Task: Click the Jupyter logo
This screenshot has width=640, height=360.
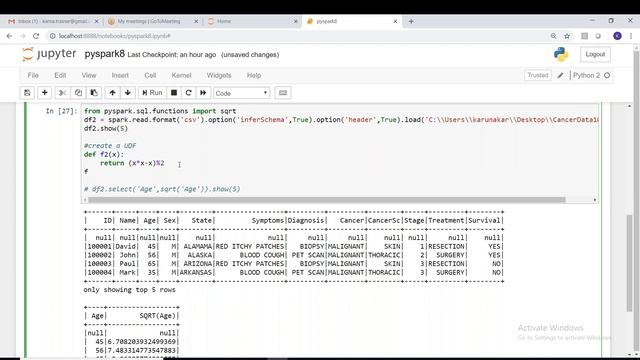Action: point(49,54)
